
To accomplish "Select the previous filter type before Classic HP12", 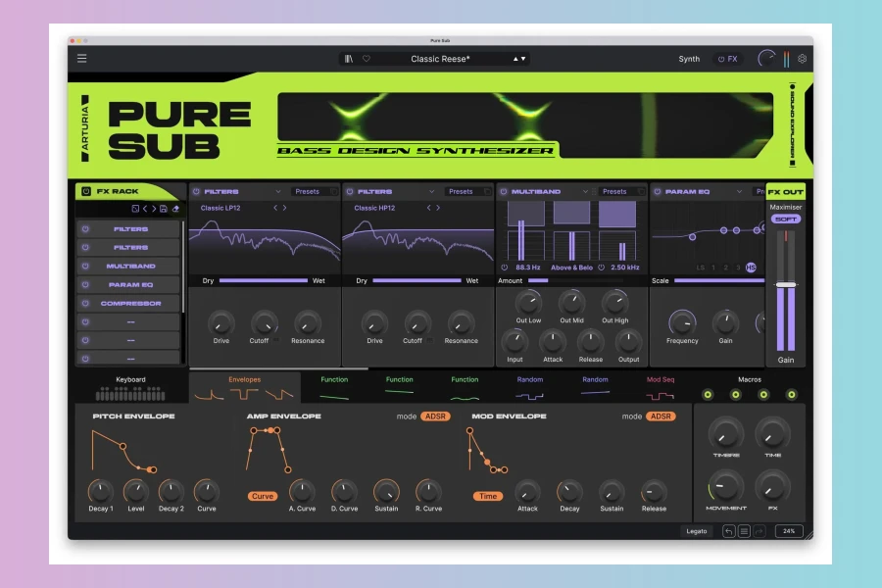I will point(428,208).
